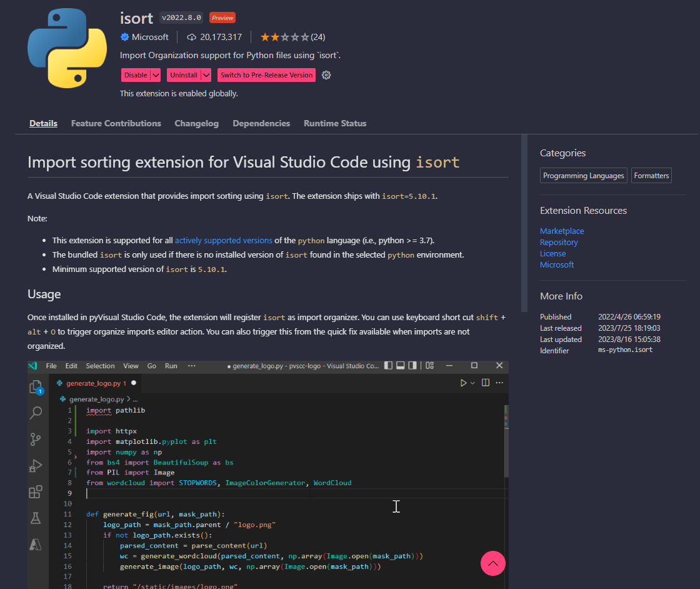Open the Go menu in embedded VS Code
Viewport: 700px width, 589px height.
[x=152, y=366]
